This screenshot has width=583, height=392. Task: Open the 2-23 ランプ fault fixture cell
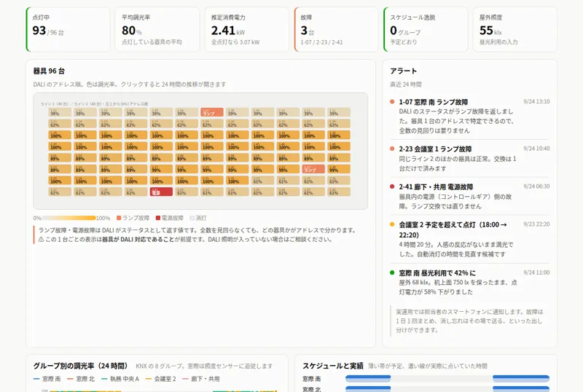click(x=313, y=169)
